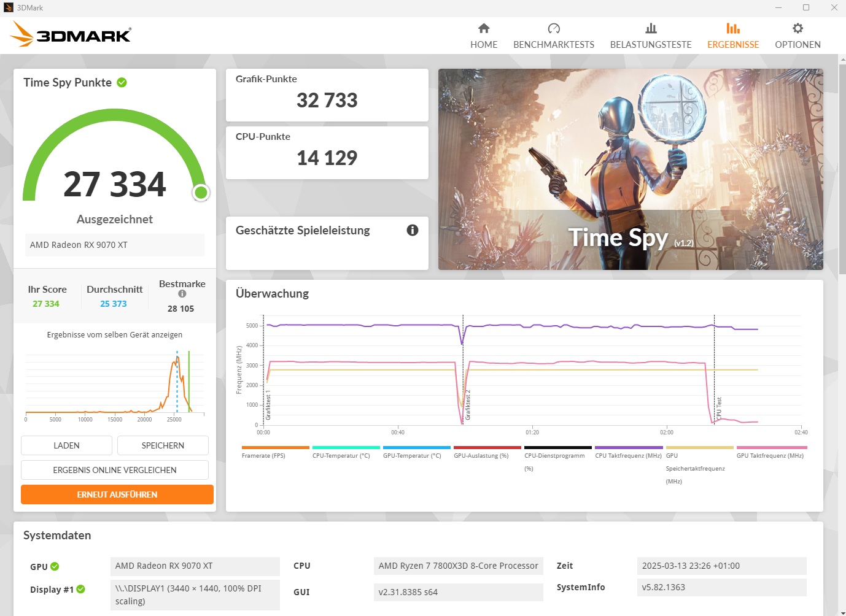Click the home house icon
The height and width of the screenshot is (616, 846).
[484, 28]
